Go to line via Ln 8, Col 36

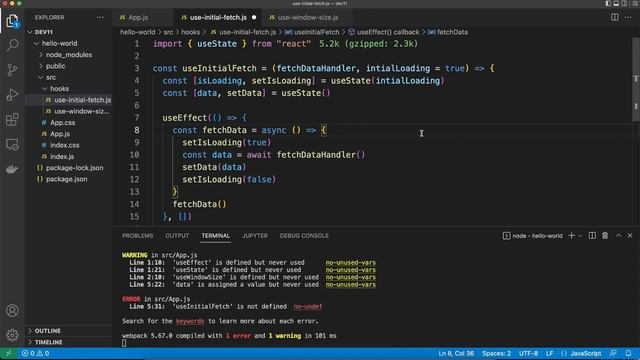pos(456,353)
